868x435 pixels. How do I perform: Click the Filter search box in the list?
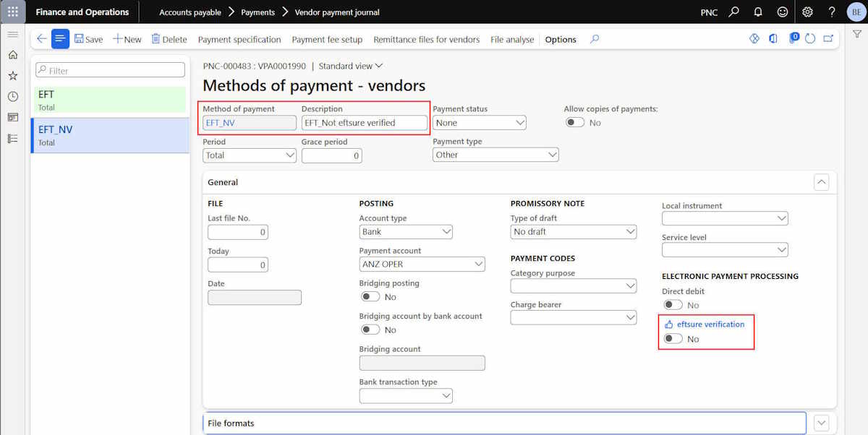tap(110, 70)
